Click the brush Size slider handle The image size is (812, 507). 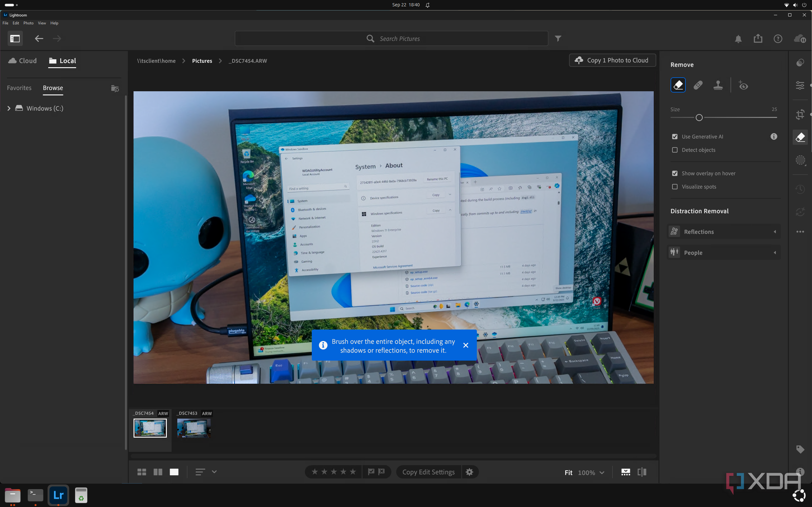coord(699,118)
